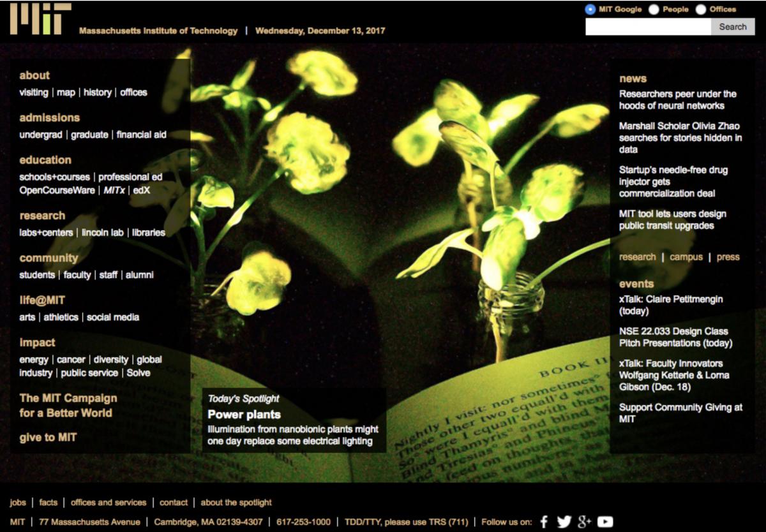Screen dimensions: 766x532
Task: Read the needle-free drug injector story
Action: [x=673, y=182]
